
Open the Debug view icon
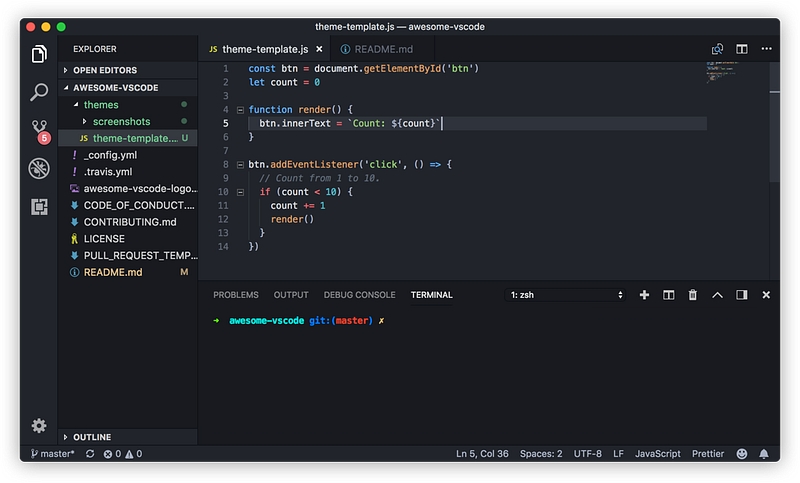coord(39,168)
